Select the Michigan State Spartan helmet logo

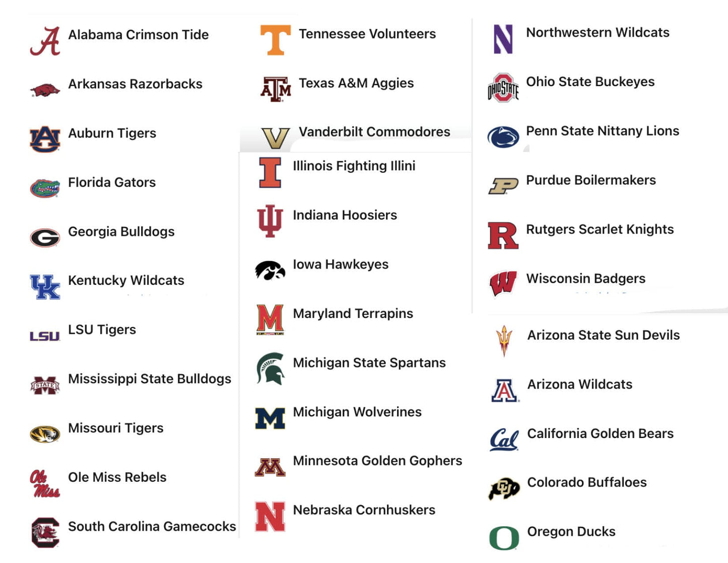[x=270, y=368]
